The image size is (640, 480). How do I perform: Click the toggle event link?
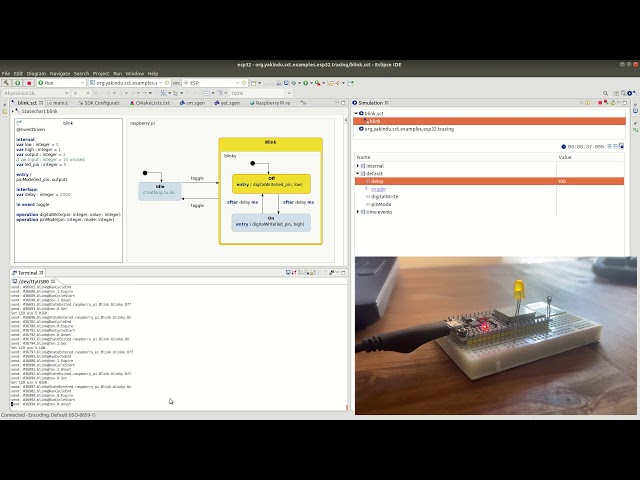pyautogui.click(x=378, y=189)
